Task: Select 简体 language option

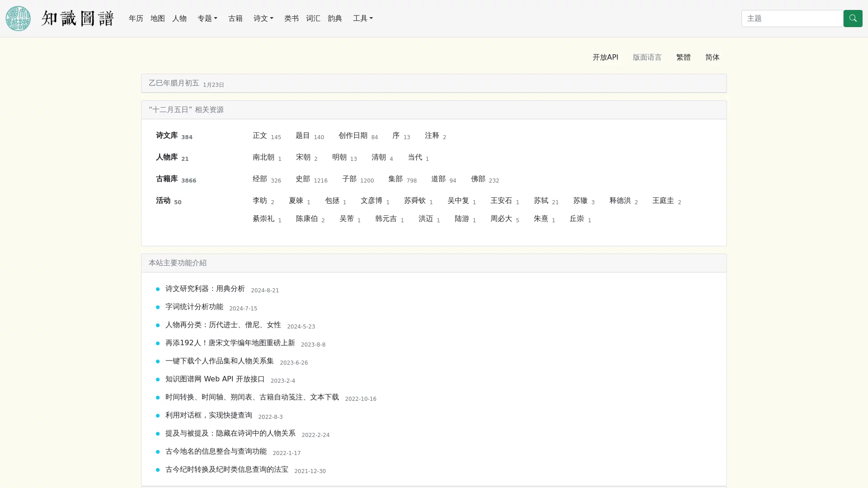Action: [x=712, y=57]
